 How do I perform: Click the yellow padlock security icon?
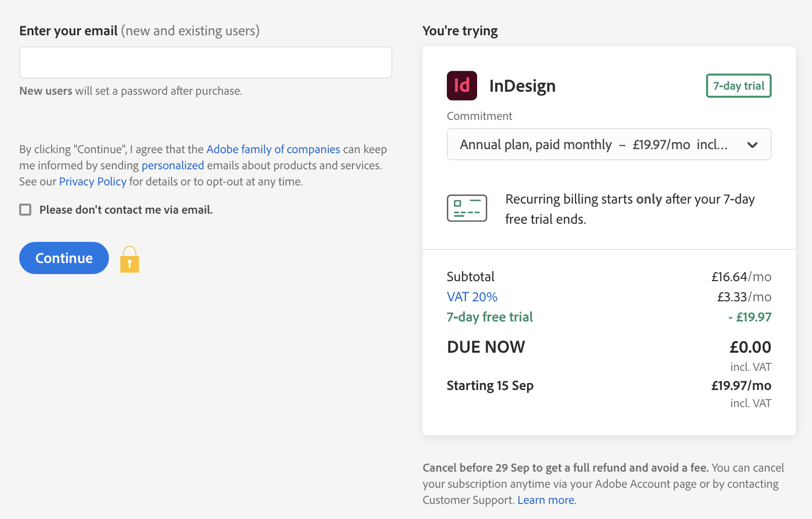[x=130, y=259]
